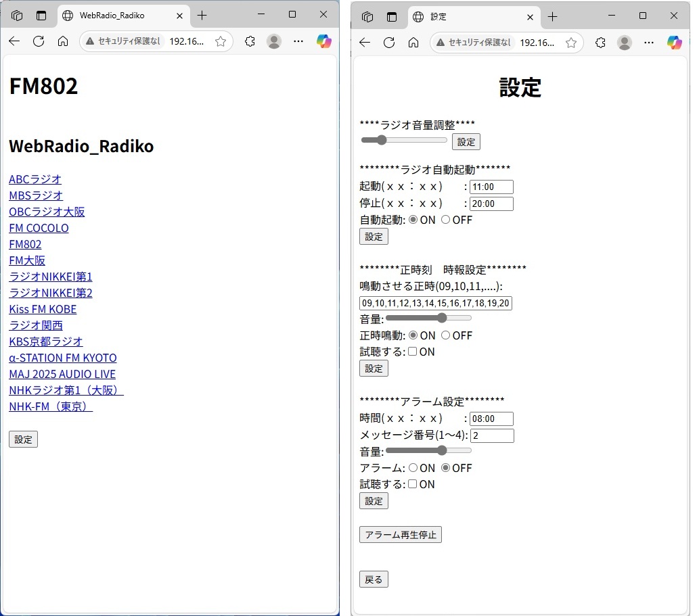Open workspaces icon in WebRadio_Radiko window

pos(17,16)
